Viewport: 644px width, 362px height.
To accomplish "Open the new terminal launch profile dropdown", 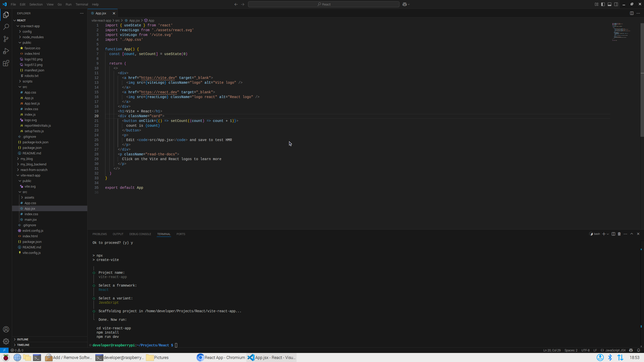I will (608, 234).
